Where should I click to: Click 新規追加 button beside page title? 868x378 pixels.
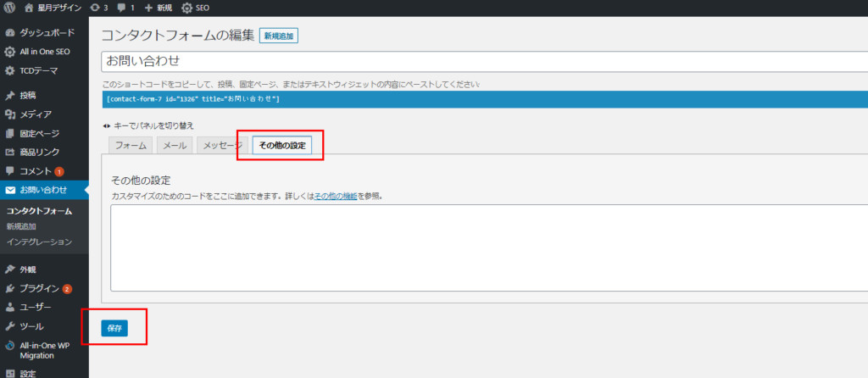pyautogui.click(x=279, y=36)
